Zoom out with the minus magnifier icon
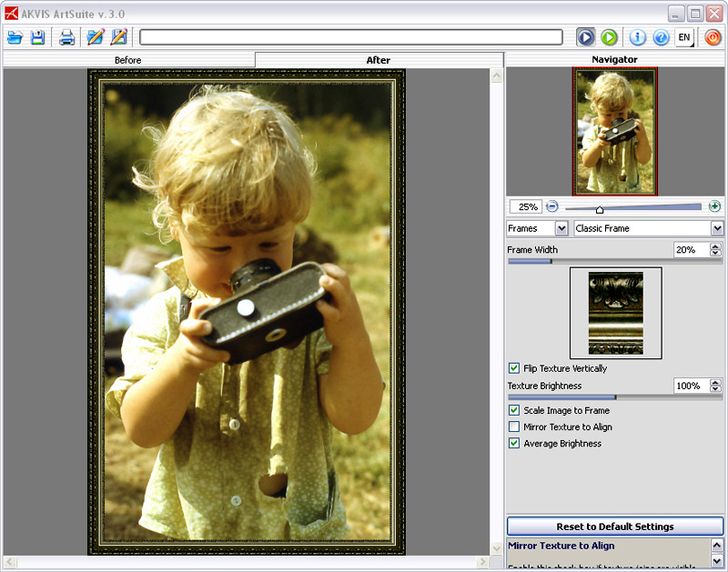 click(x=552, y=206)
